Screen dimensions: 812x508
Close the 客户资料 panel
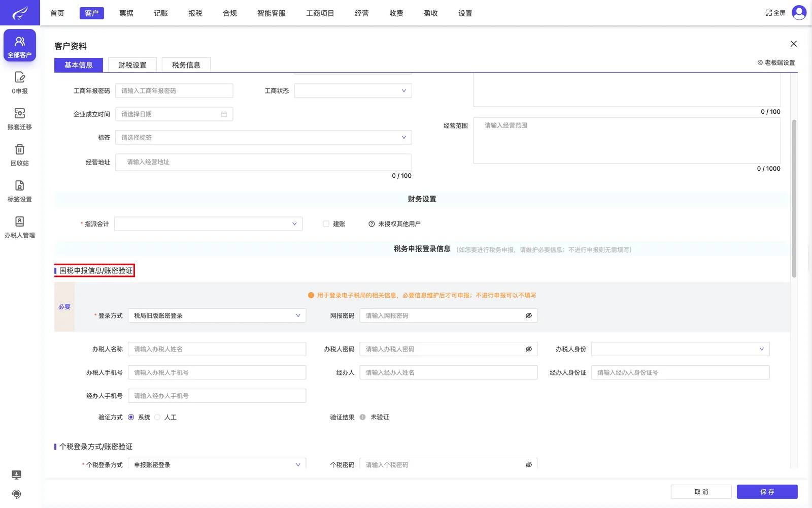coord(794,44)
